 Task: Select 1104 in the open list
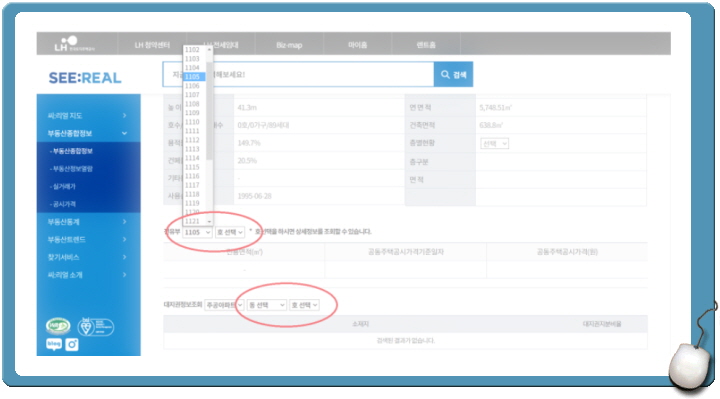pos(194,68)
